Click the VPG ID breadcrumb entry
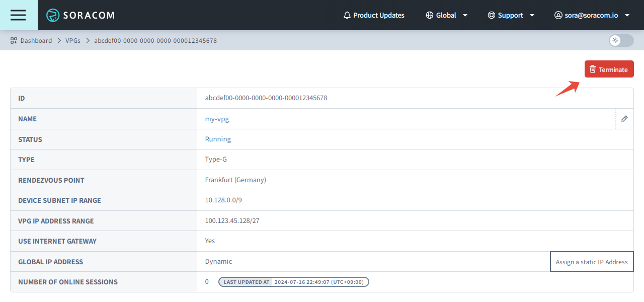644x302 pixels. (155, 40)
